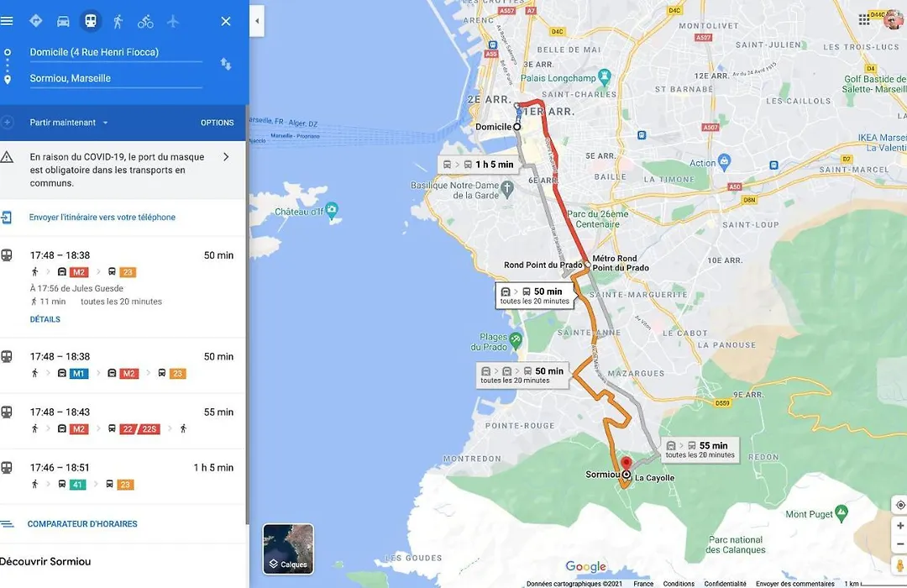
Task: Collapse the side panel arrow
Action: pos(257,21)
